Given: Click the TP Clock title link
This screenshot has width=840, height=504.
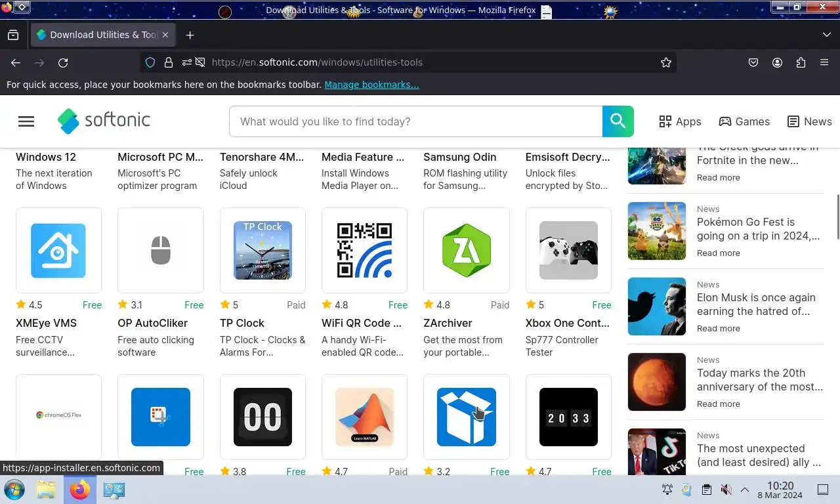Looking at the screenshot, I should [x=241, y=323].
